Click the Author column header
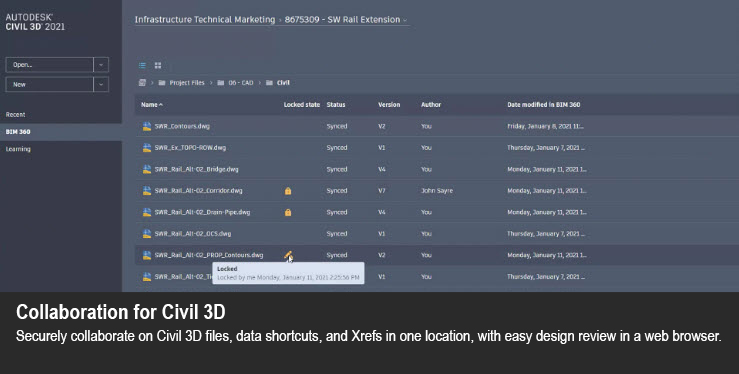 pyautogui.click(x=431, y=105)
